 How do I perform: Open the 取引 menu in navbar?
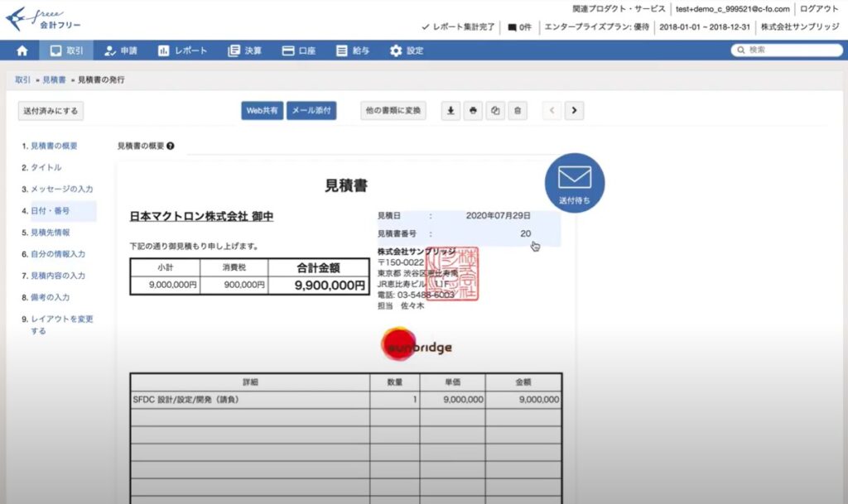tap(66, 50)
